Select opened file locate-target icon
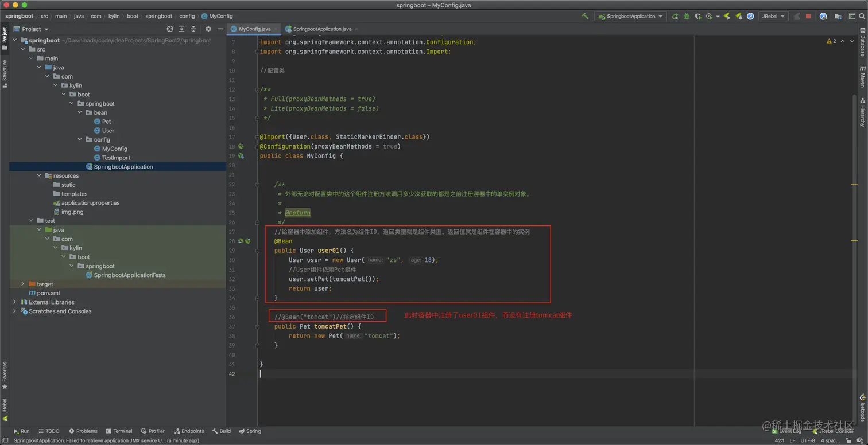Screen dimensions: 868x445 (170, 29)
